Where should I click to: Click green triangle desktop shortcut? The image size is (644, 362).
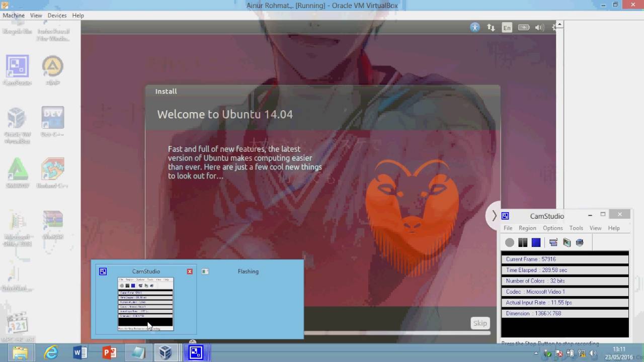[x=17, y=173]
